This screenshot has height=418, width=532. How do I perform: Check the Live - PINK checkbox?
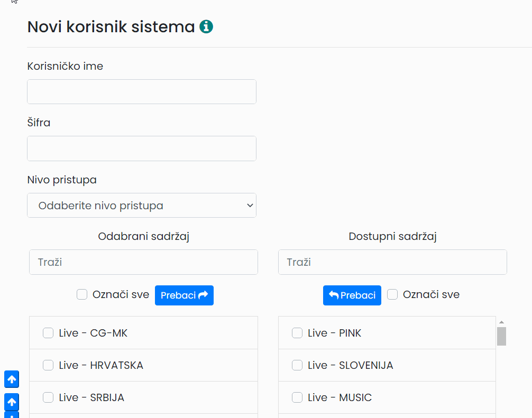297,333
